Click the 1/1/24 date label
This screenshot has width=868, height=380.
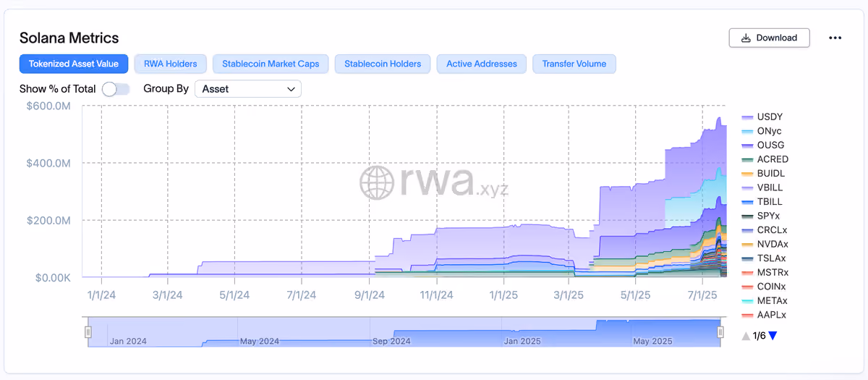tap(101, 295)
